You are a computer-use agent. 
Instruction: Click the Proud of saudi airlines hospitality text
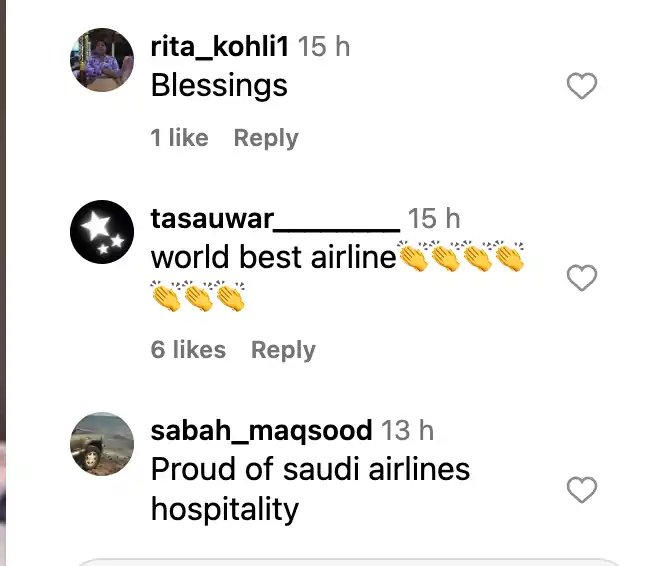[310, 489]
